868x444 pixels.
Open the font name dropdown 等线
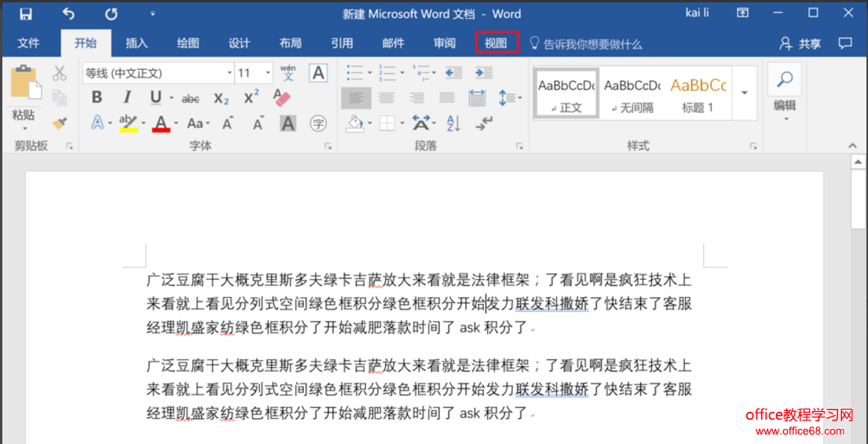click(158, 73)
